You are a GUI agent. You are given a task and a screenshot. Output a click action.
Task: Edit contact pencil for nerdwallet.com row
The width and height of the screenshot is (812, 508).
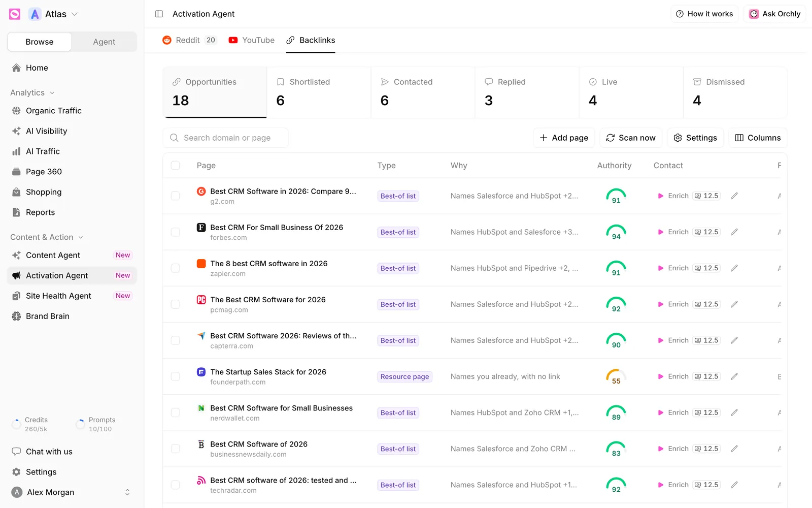(x=734, y=412)
